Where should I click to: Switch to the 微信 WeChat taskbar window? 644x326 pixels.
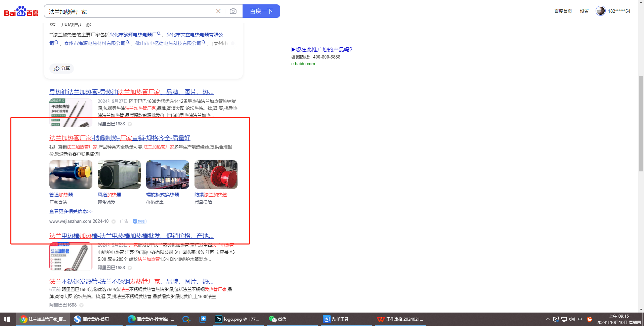tap(292, 319)
